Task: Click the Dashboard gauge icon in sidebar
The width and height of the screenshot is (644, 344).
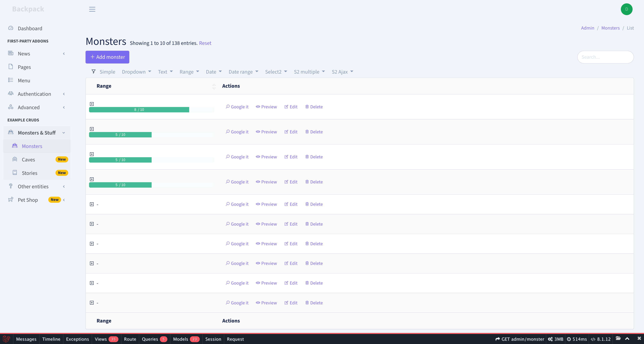Action: (11, 28)
